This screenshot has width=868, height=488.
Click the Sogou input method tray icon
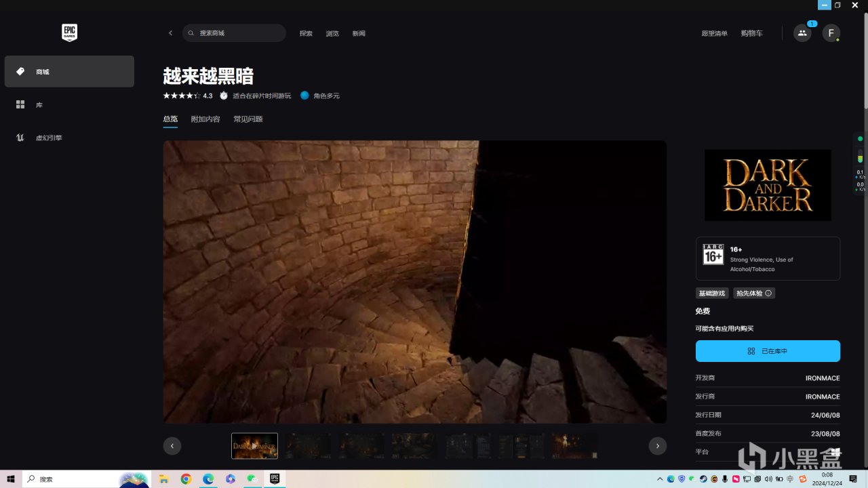click(803, 479)
